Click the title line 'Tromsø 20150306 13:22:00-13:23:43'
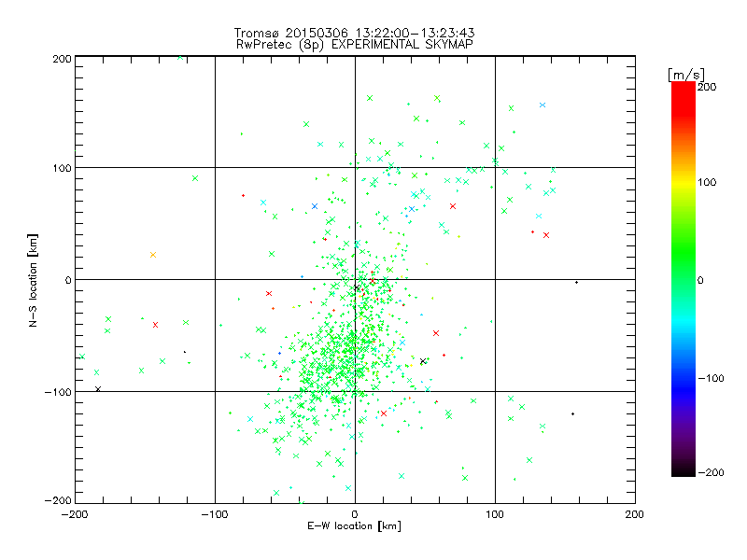This screenshot has height=560, width=747. pyautogui.click(x=354, y=33)
